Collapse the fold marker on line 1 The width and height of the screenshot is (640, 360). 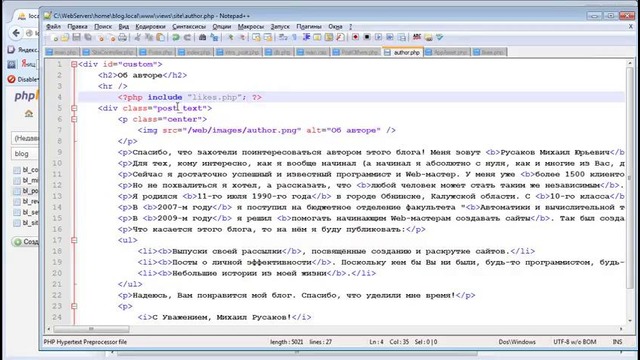click(x=74, y=64)
